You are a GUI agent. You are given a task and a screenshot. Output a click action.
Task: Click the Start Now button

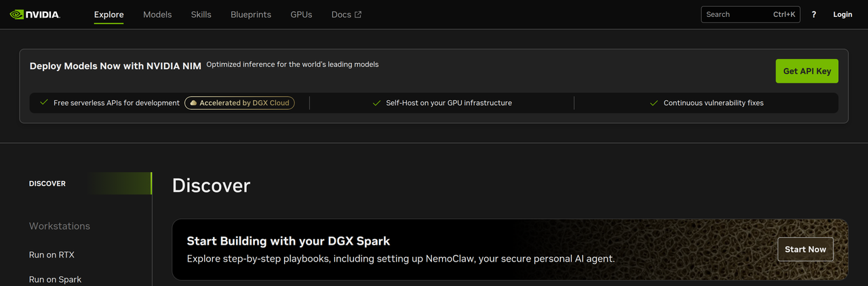point(806,249)
